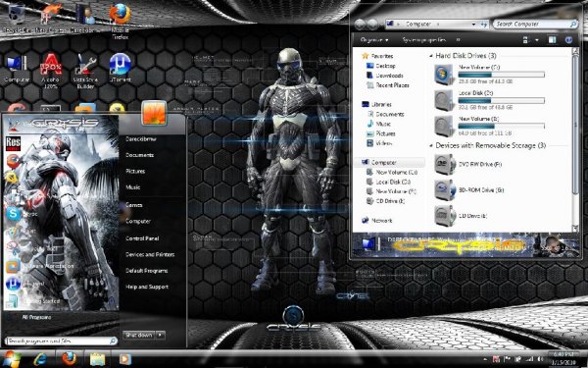Click the Search Computer input field
The width and height of the screenshot is (588, 368).
coord(535,24)
